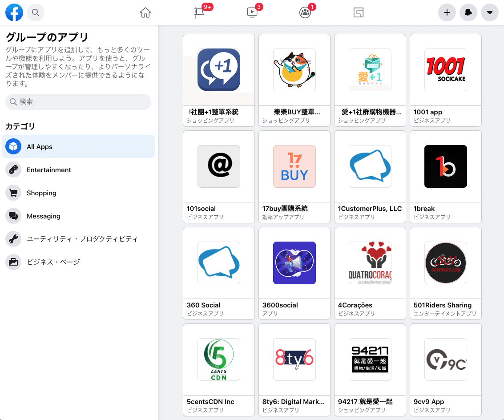Screen dimensions: 504x420
Task: Open the 360 Social bubble icon
Action: (x=218, y=263)
